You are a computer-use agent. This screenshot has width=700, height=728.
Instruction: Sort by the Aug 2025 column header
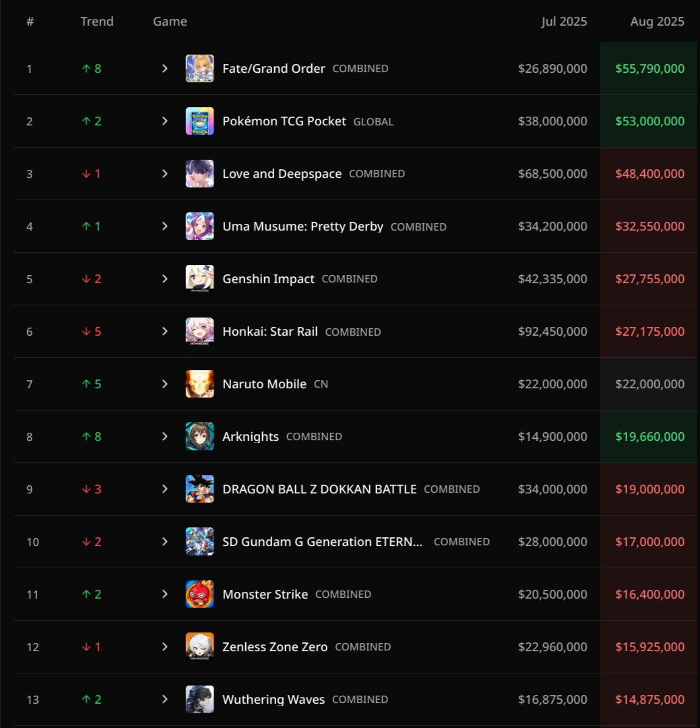pyautogui.click(x=657, y=22)
